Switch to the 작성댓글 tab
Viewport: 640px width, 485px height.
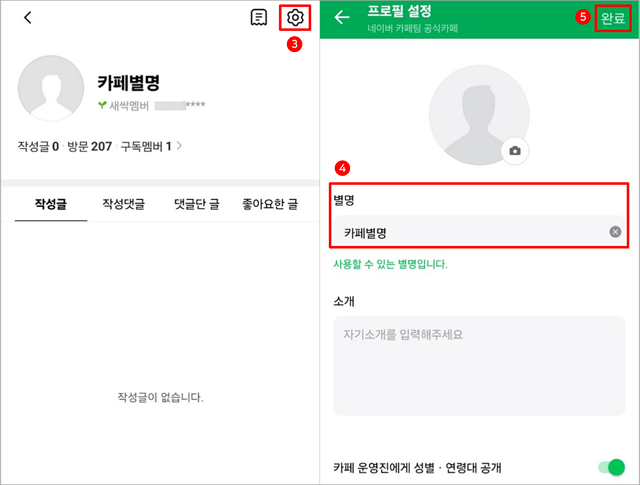(123, 204)
